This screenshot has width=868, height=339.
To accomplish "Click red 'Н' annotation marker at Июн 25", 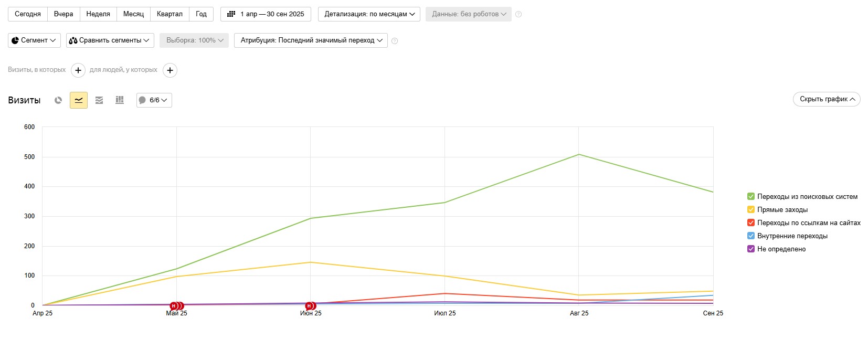I will pos(310,306).
